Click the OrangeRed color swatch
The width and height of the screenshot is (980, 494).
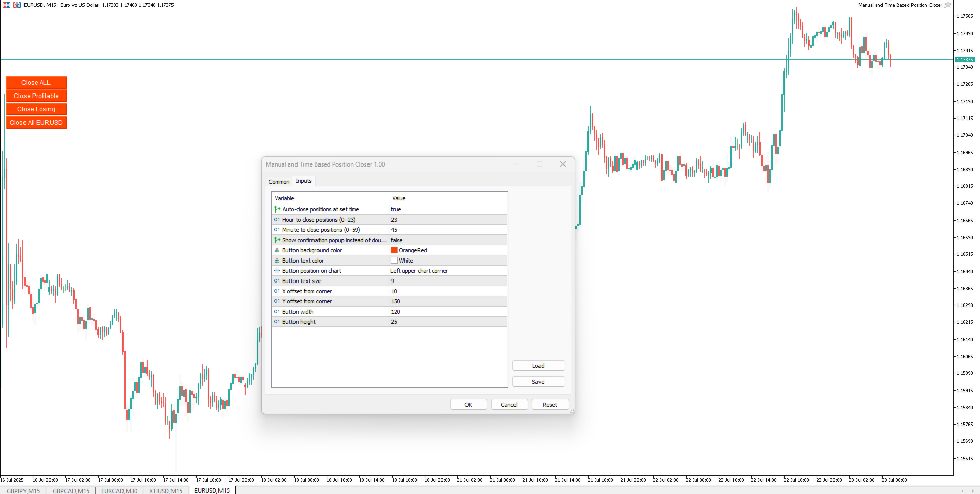(394, 250)
